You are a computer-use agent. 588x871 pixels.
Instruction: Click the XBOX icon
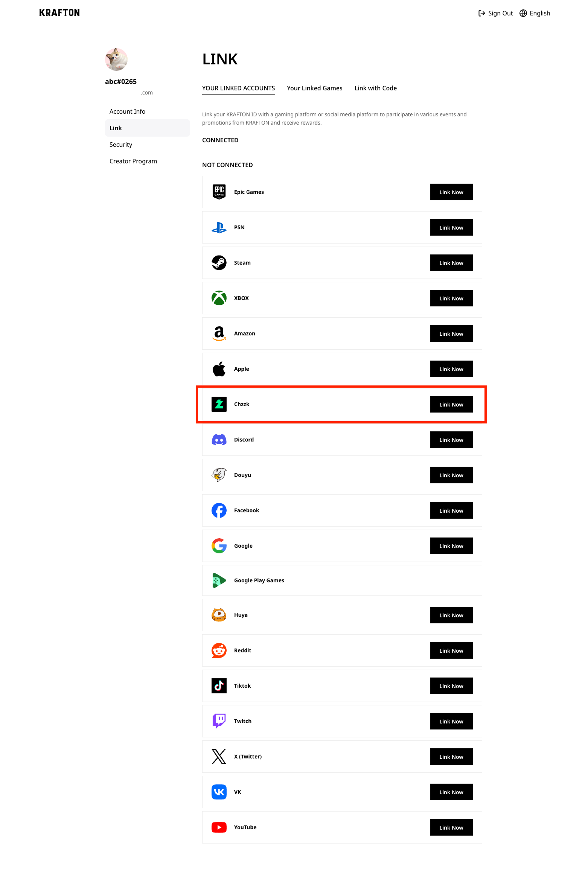[219, 298]
